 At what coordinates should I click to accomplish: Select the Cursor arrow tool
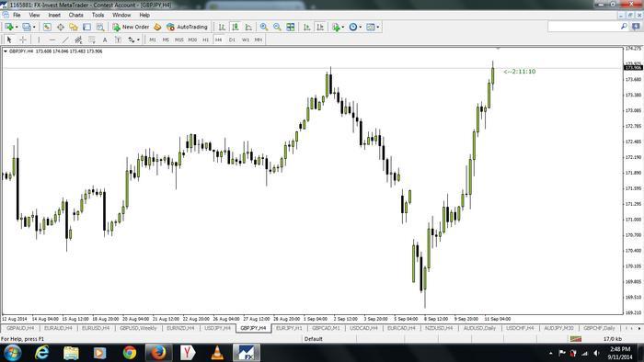pos(9,40)
